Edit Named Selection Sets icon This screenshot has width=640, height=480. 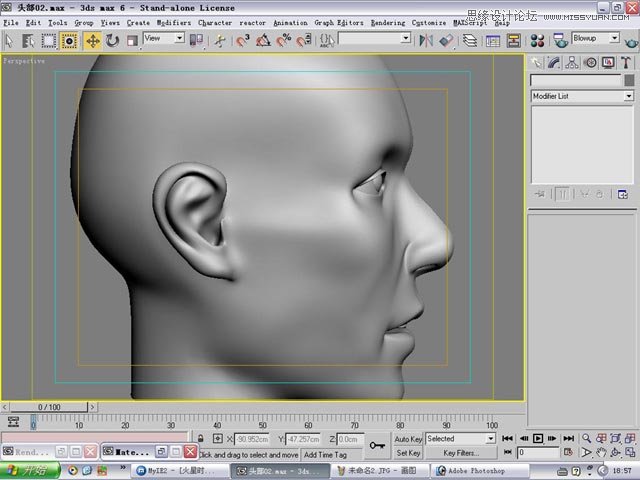click(x=327, y=40)
